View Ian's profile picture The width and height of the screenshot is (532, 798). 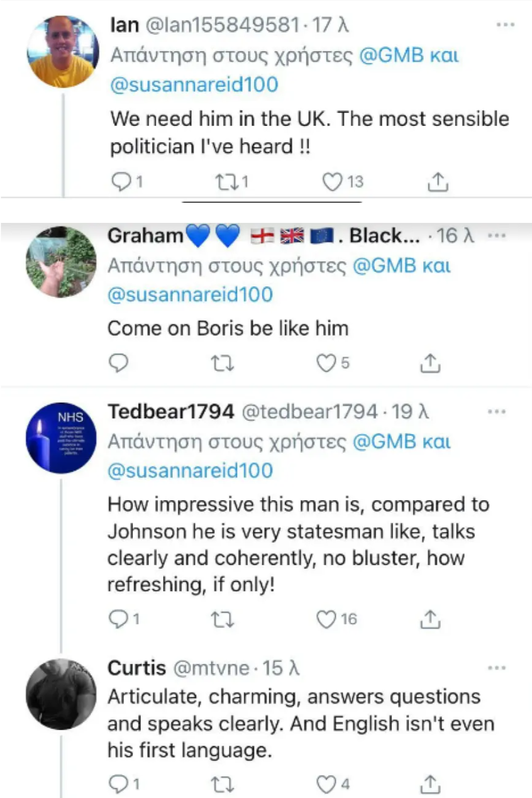coord(63,52)
